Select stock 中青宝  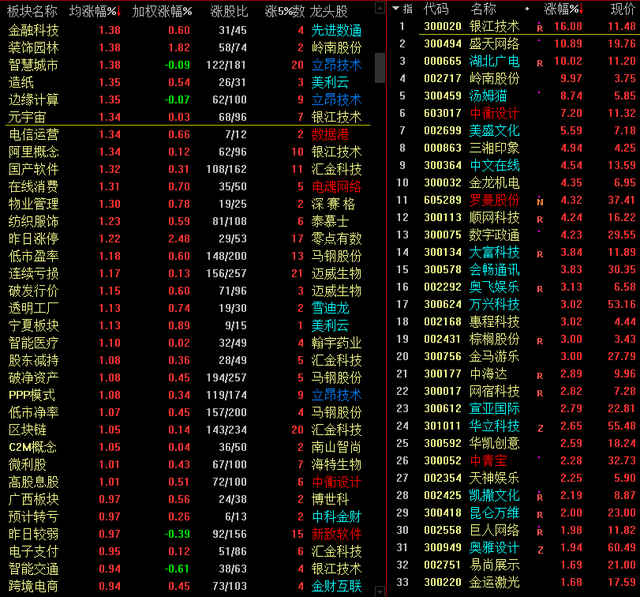point(488,461)
